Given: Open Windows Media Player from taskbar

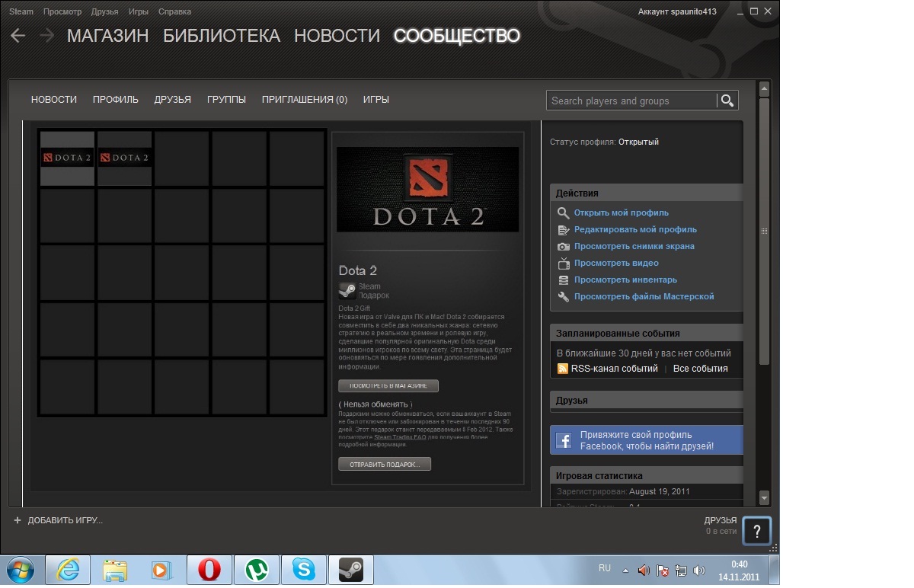Looking at the screenshot, I should [161, 570].
